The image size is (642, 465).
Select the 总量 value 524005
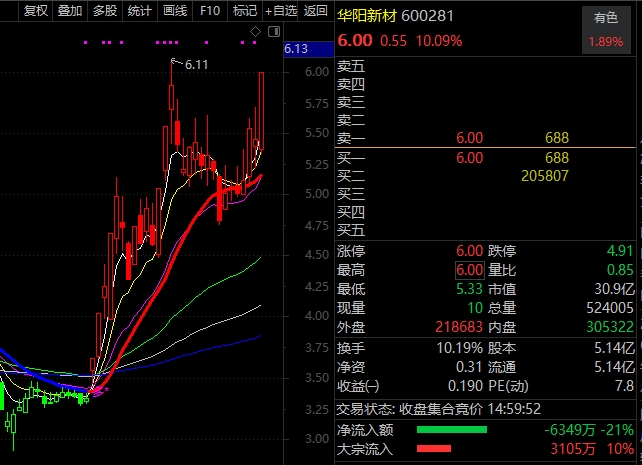[x=610, y=308]
